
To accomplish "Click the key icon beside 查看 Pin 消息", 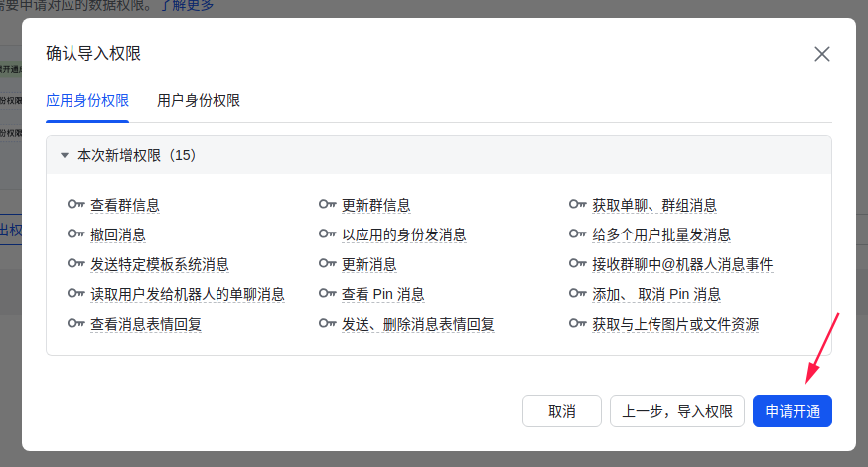I will [327, 293].
